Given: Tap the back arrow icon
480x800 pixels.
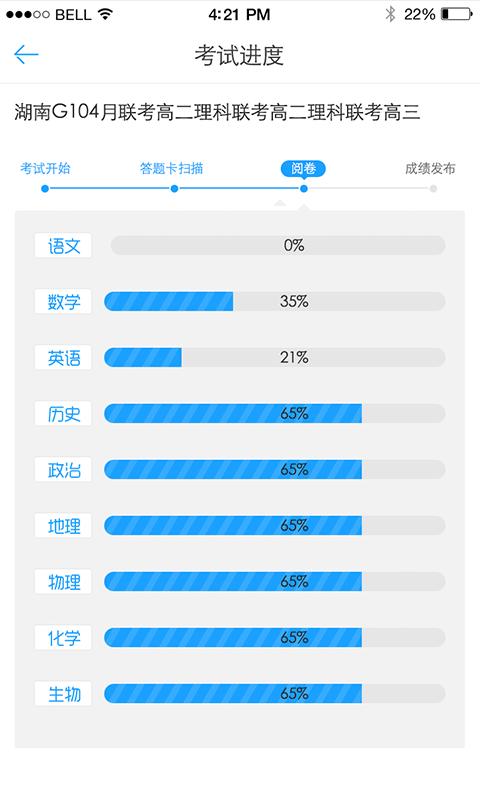Looking at the screenshot, I should (26, 55).
